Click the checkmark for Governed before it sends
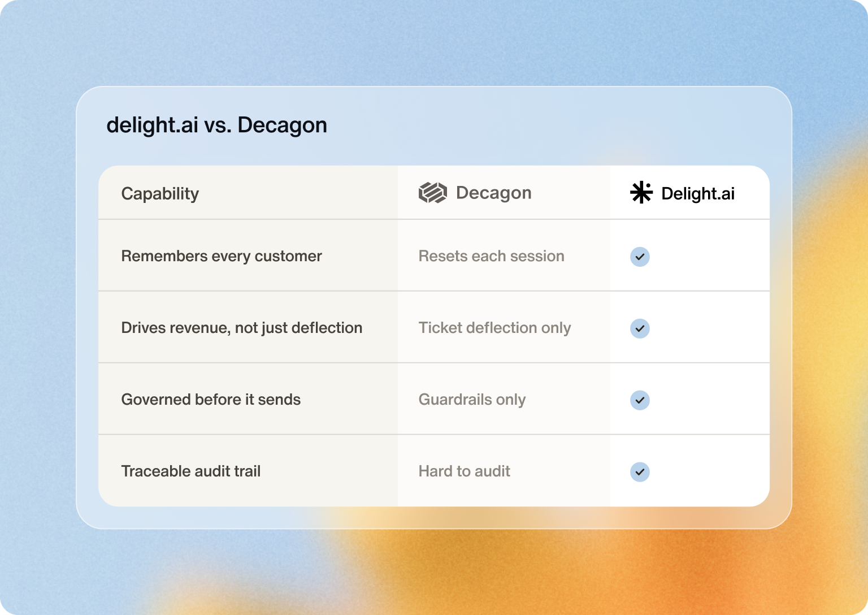 640,400
